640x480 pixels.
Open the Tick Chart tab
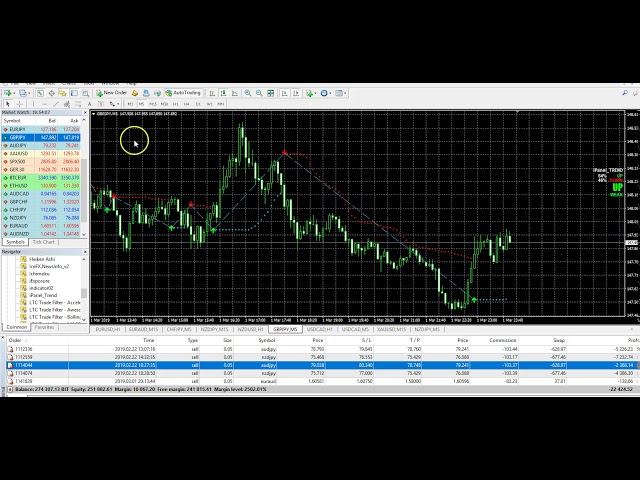44,242
